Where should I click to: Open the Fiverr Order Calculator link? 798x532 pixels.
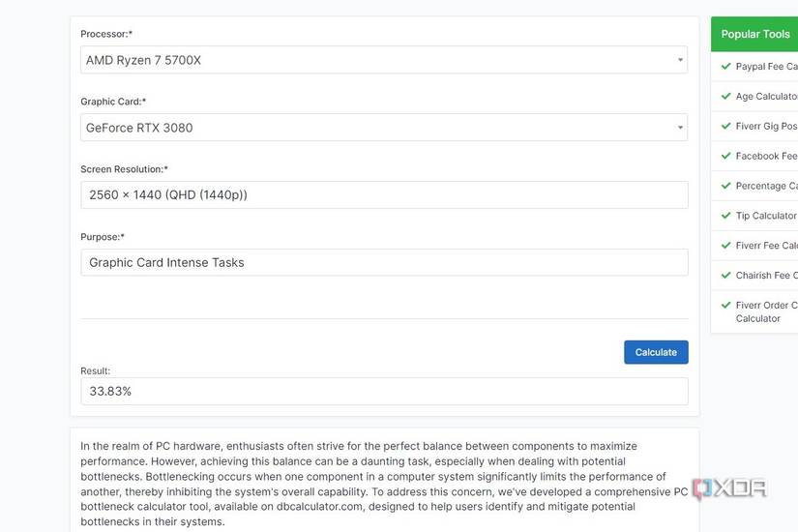(765, 311)
